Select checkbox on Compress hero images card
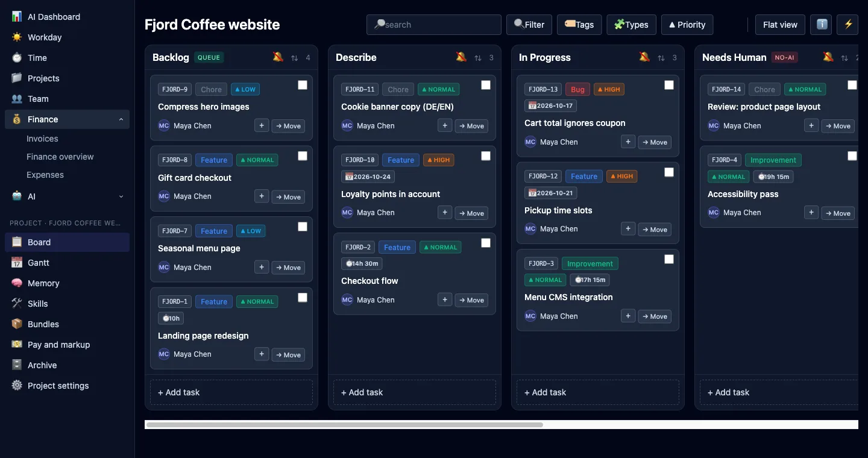Viewport: 868px width, 458px height. (303, 85)
